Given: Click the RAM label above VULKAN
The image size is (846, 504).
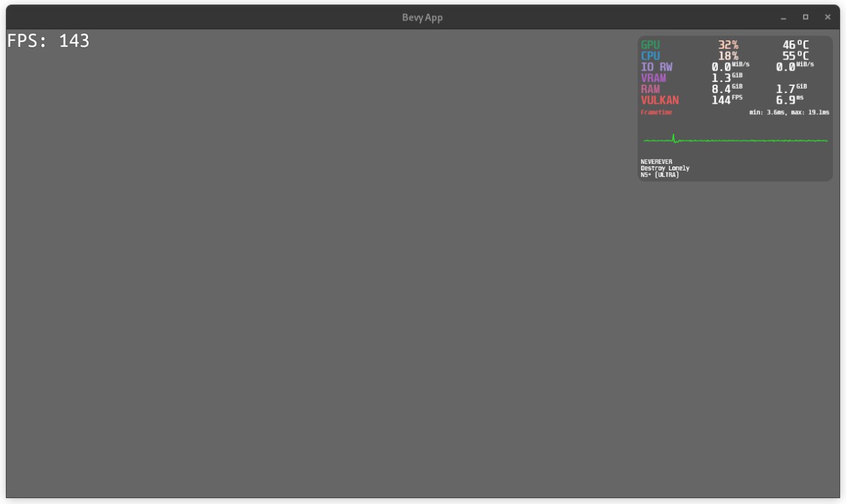Looking at the screenshot, I should (x=650, y=89).
